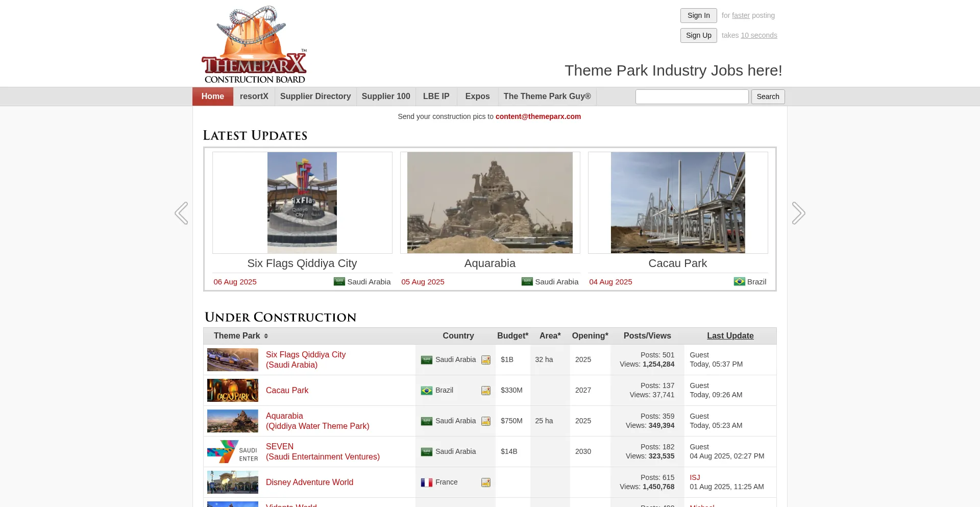Click Country column header
Viewport: 980px width, 507px height.
[458, 336]
